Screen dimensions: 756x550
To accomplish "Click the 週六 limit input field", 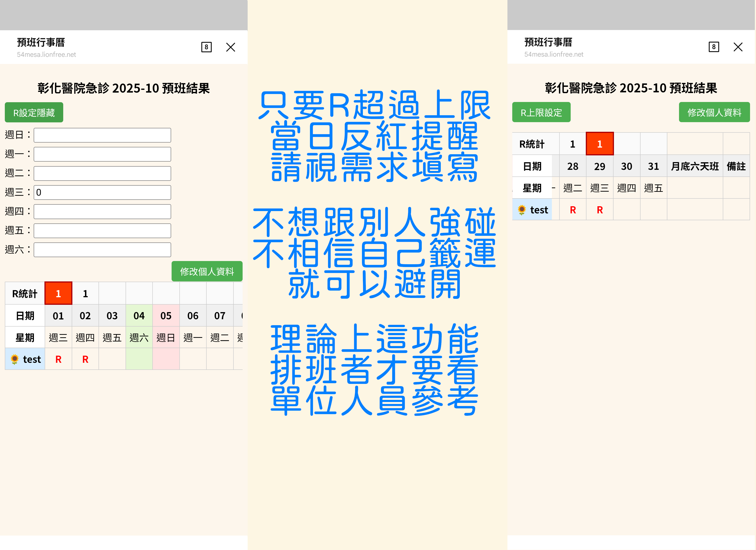I will (x=102, y=250).
